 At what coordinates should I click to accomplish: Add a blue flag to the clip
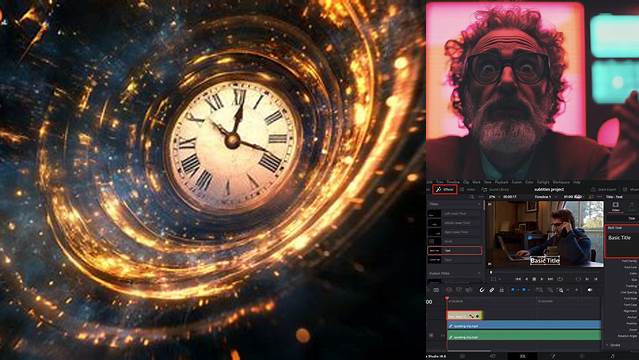coord(513,290)
